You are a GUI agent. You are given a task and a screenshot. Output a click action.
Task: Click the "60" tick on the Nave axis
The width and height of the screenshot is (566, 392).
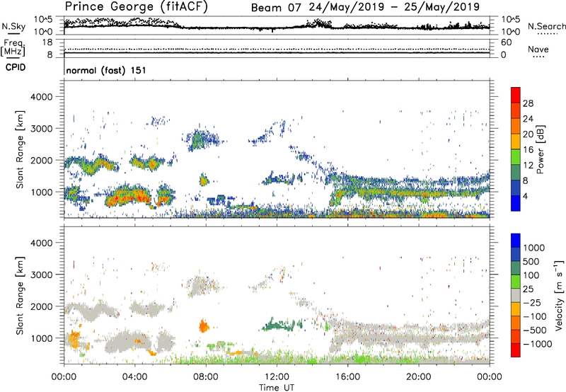tap(506, 42)
